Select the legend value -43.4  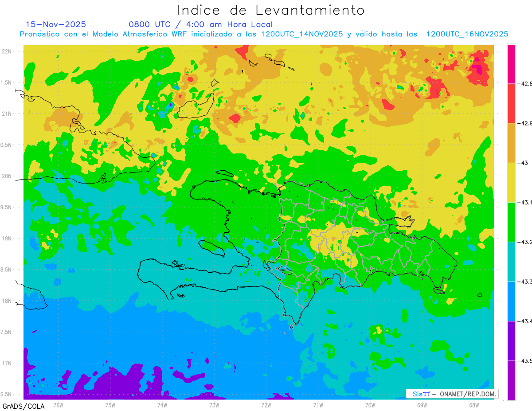(525, 321)
